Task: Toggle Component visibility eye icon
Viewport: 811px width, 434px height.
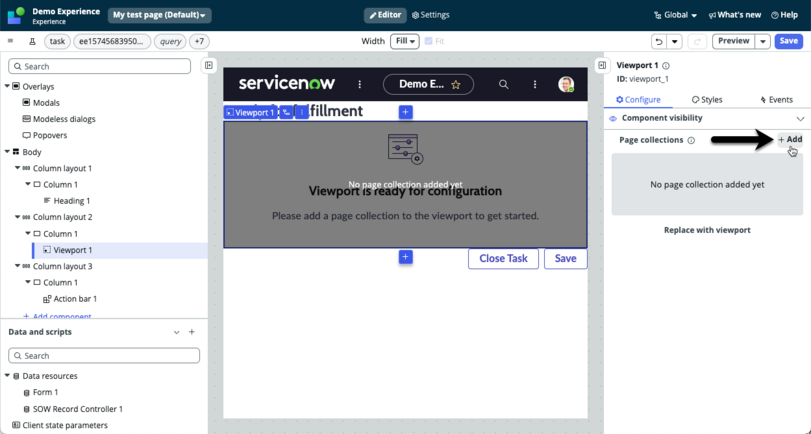Action: 613,118
